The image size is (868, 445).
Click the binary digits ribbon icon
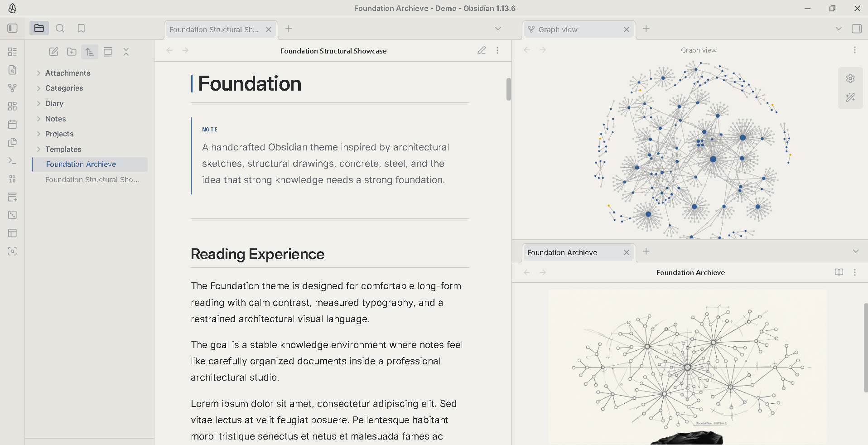point(13,179)
